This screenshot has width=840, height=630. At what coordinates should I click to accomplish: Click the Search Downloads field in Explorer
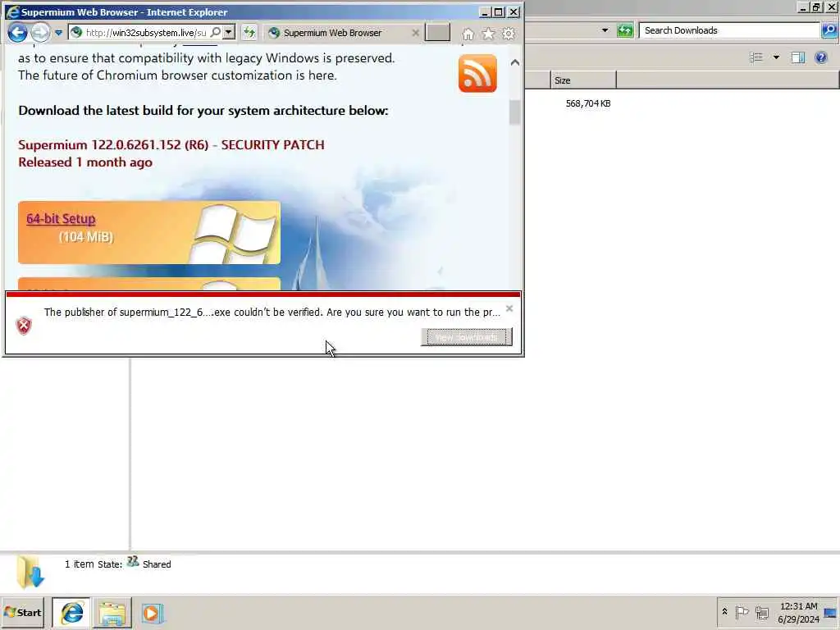[x=729, y=30]
